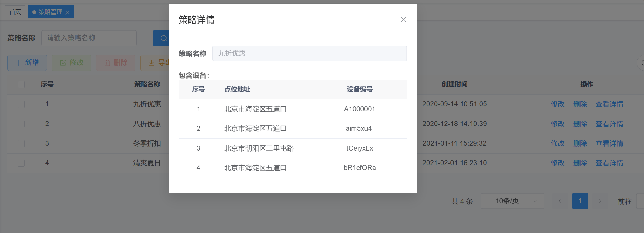
Task: Go to next page with right chevron
Action: 600,201
